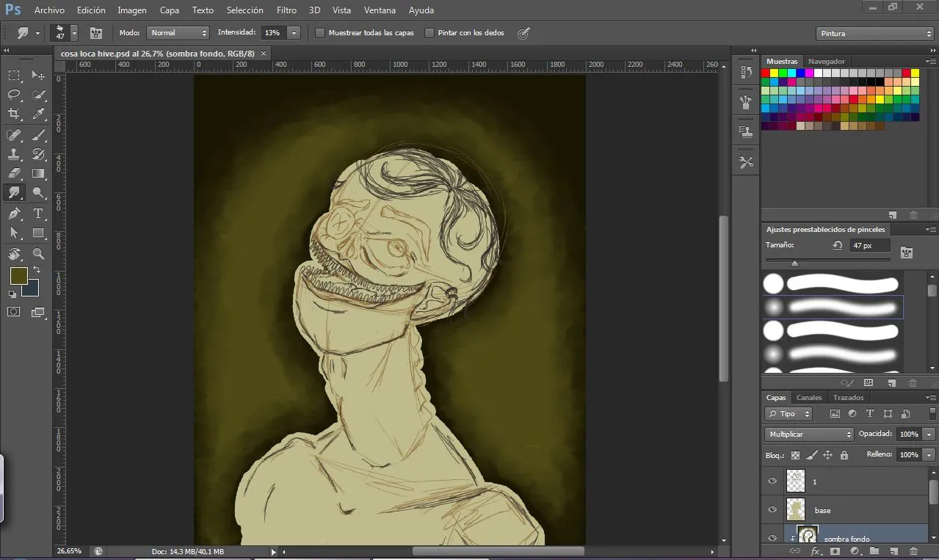Select the Smudge tool in the toolbox

tap(14, 192)
